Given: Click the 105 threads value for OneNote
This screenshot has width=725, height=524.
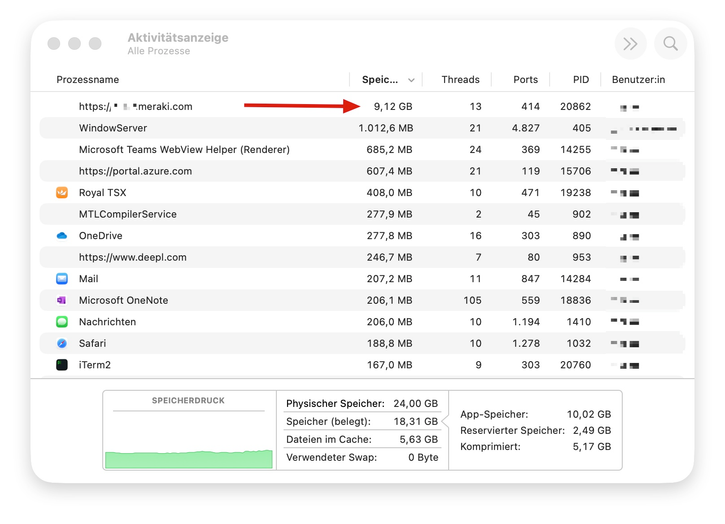Looking at the screenshot, I should click(x=472, y=300).
